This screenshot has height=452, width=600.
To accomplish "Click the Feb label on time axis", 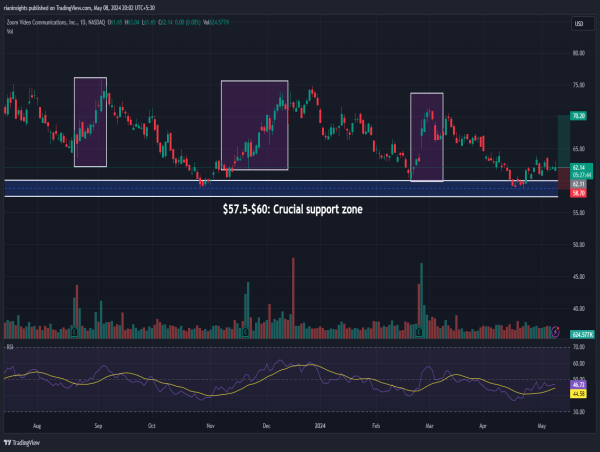I will point(376,426).
